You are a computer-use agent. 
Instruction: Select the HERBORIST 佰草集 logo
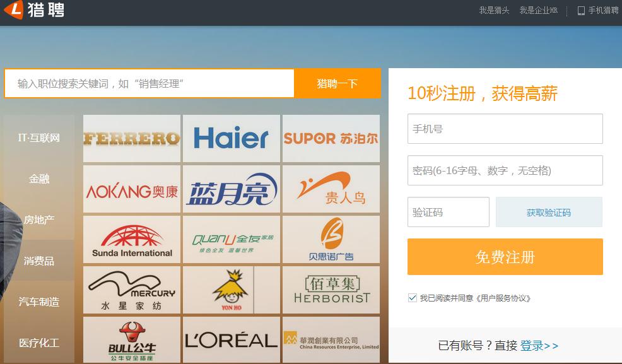pos(331,290)
